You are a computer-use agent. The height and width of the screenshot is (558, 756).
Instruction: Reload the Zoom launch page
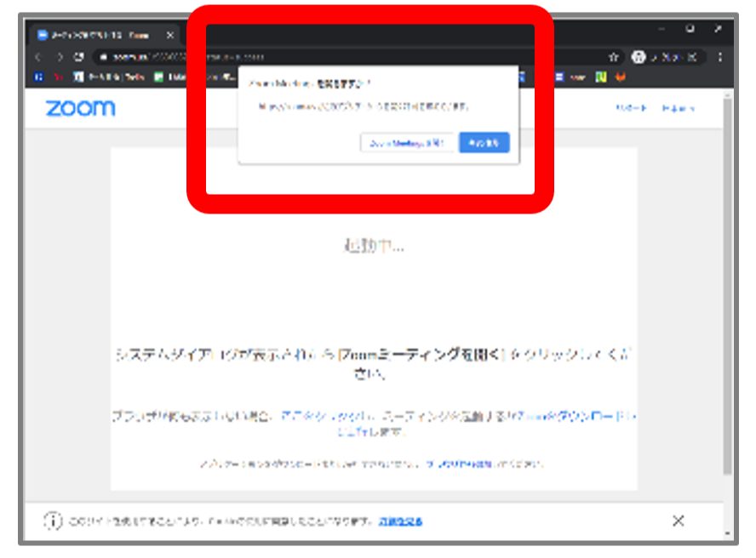pos(78,57)
